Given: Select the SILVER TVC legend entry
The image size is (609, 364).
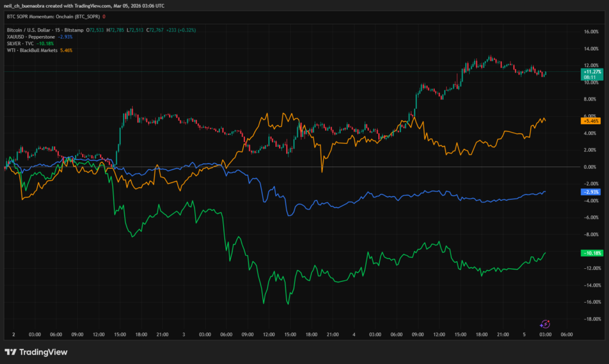Looking at the screenshot, I should [20, 43].
